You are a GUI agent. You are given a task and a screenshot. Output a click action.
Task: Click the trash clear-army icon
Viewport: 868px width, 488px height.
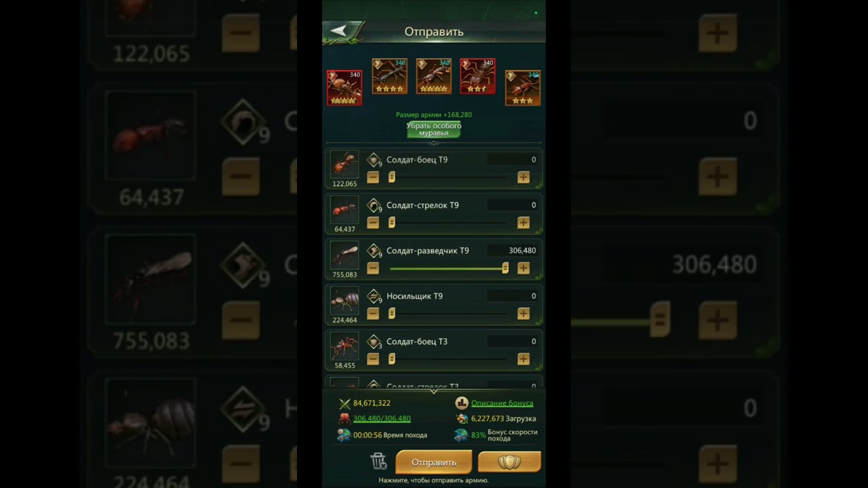378,462
